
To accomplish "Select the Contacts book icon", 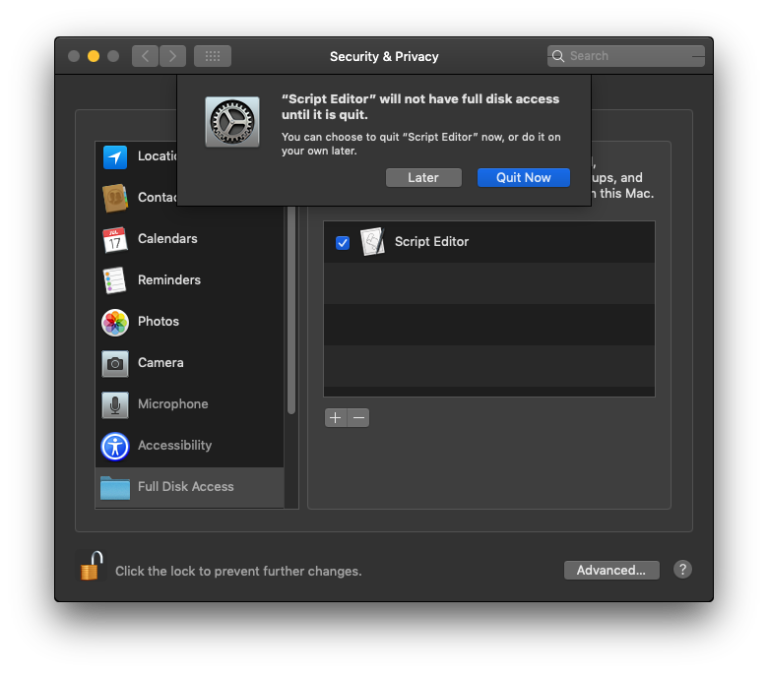I will pos(115,198).
